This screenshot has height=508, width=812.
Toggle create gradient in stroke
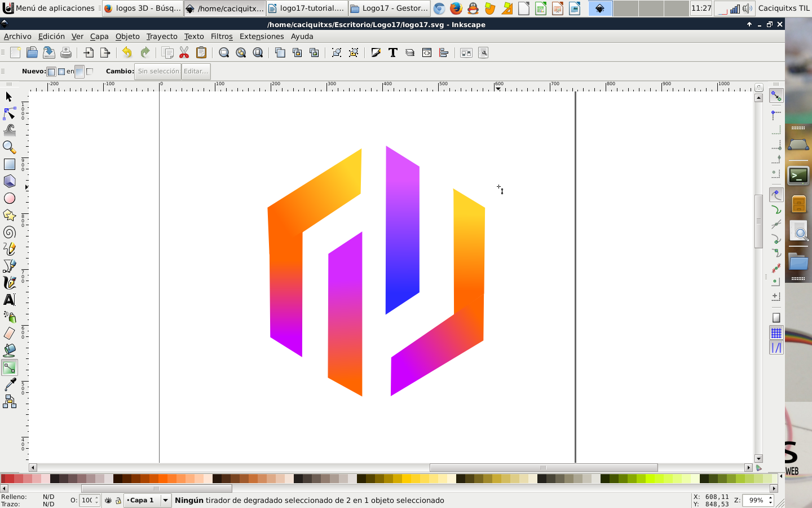point(90,72)
